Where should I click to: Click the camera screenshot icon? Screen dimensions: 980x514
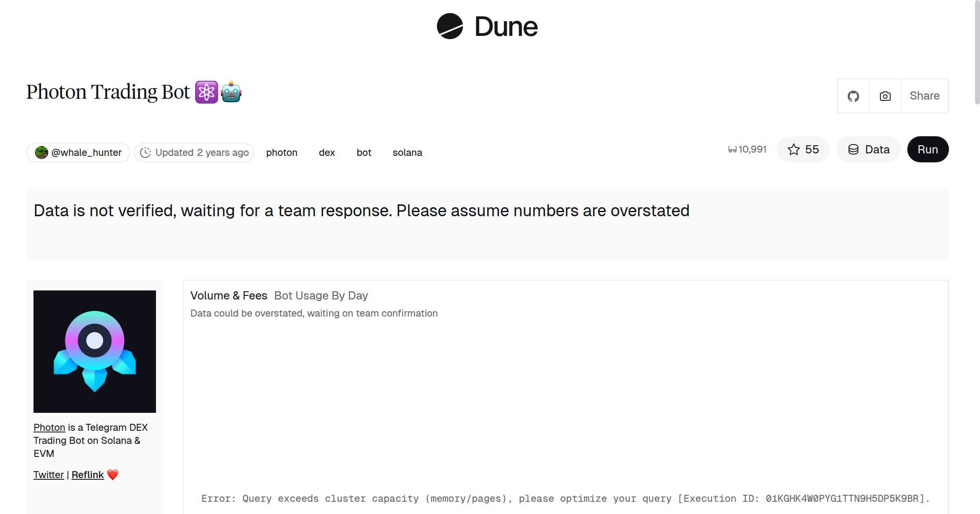pos(884,95)
